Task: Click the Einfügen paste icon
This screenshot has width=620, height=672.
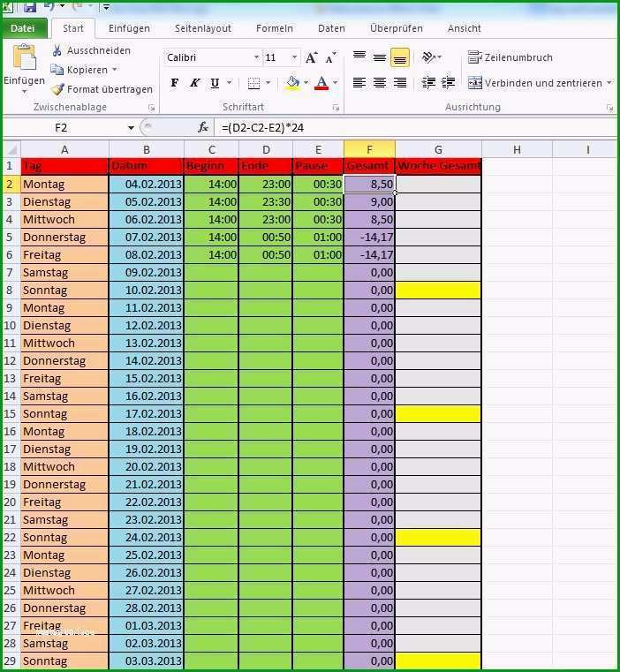Action: click(25, 58)
